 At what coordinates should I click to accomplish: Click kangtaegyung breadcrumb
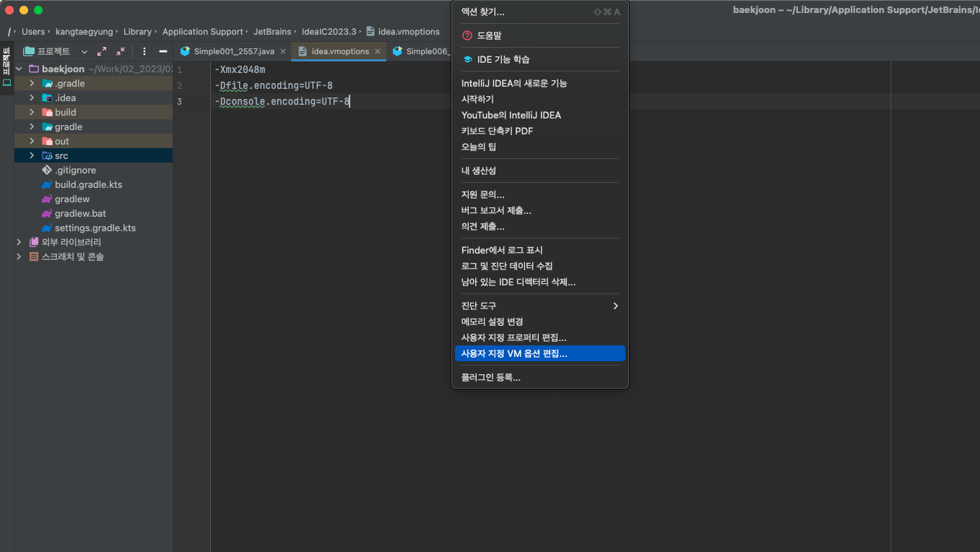84,32
